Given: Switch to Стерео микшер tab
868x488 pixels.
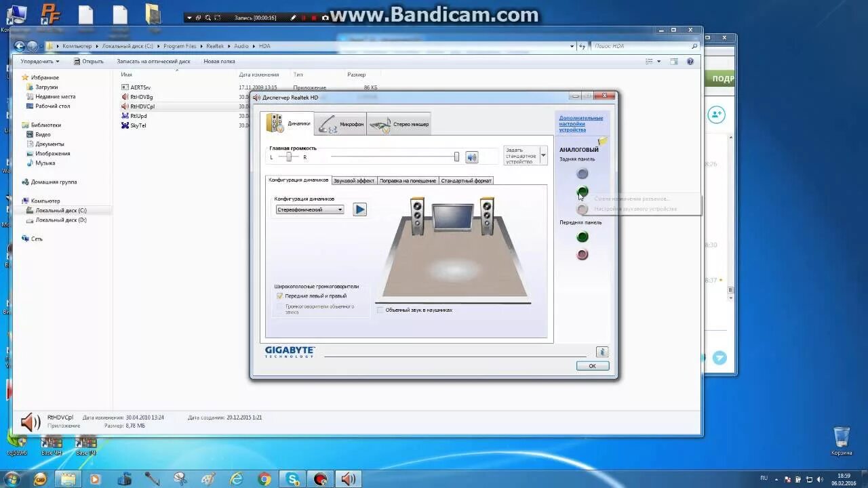Looking at the screenshot, I should point(399,124).
